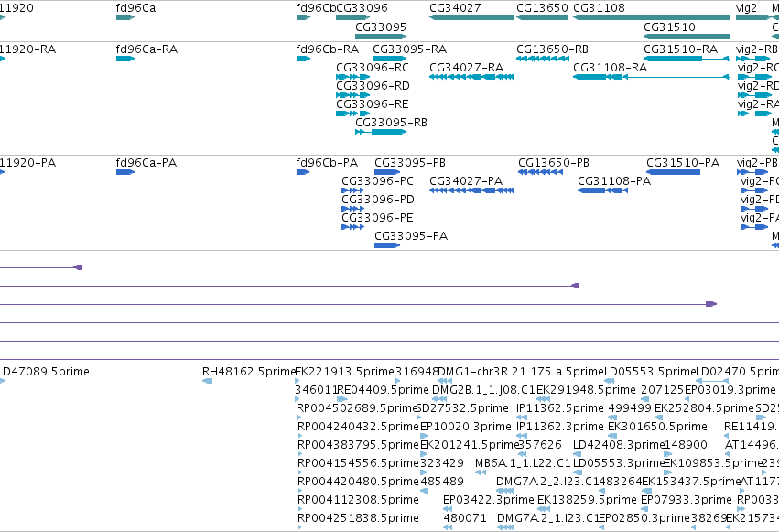Viewport: 779px width, 532px height.
Task: Select the CG33095 gene bar
Action: 381,37
